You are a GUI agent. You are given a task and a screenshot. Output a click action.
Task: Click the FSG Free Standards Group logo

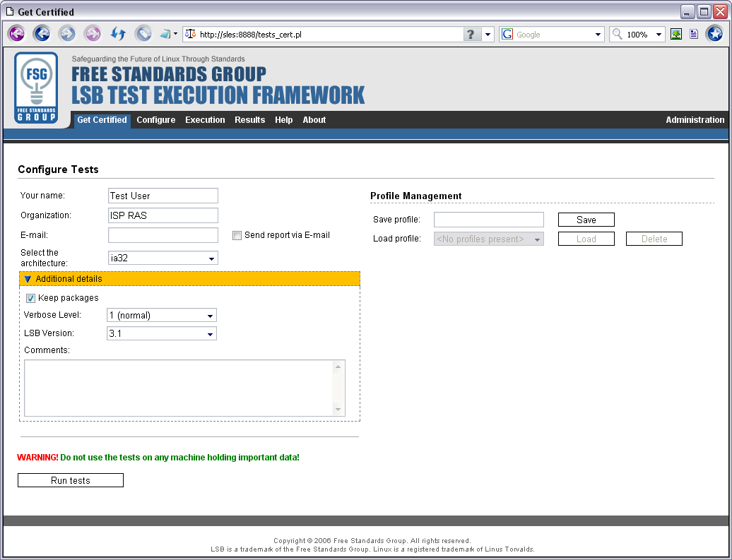click(36, 88)
